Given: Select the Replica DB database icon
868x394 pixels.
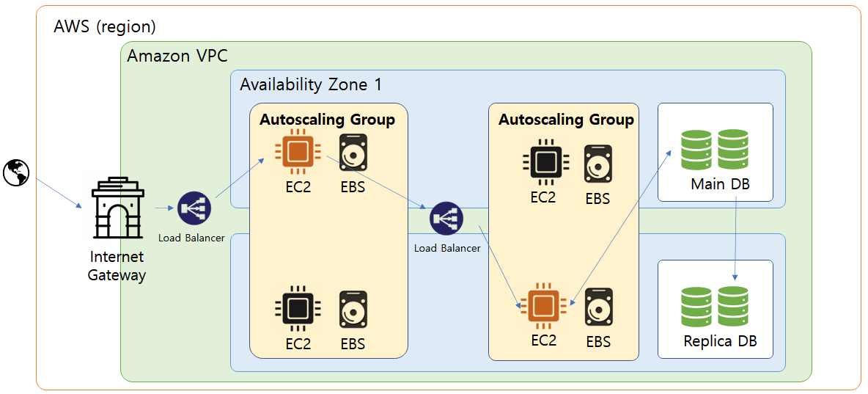Looking at the screenshot, I should 714,307.
